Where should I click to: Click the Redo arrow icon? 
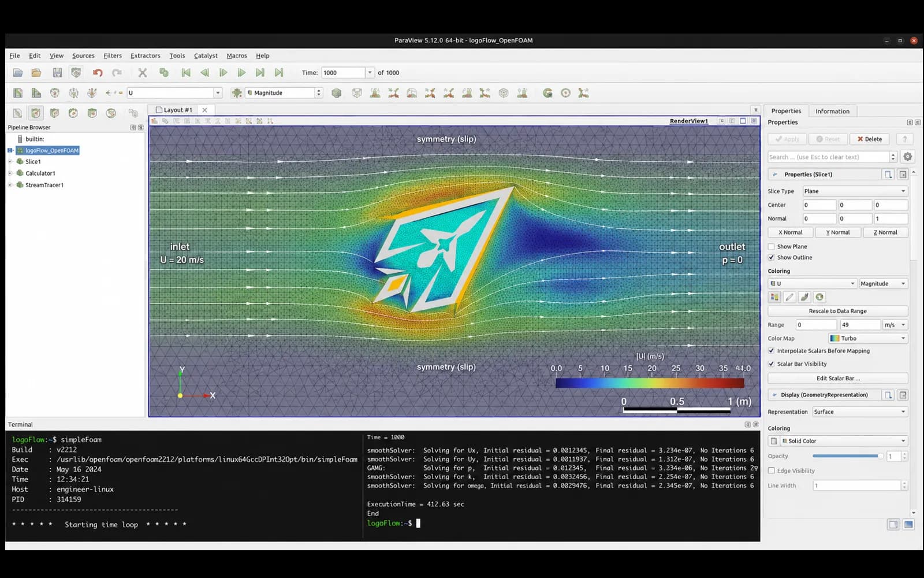pos(117,73)
